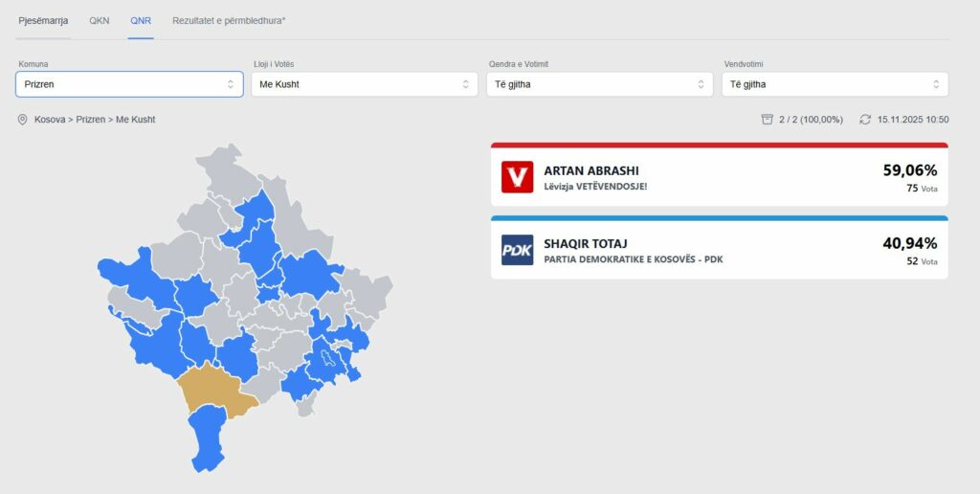Screen dimensions: 980x494
Task: Click the Vetëvendosje red V logo
Action: (517, 177)
